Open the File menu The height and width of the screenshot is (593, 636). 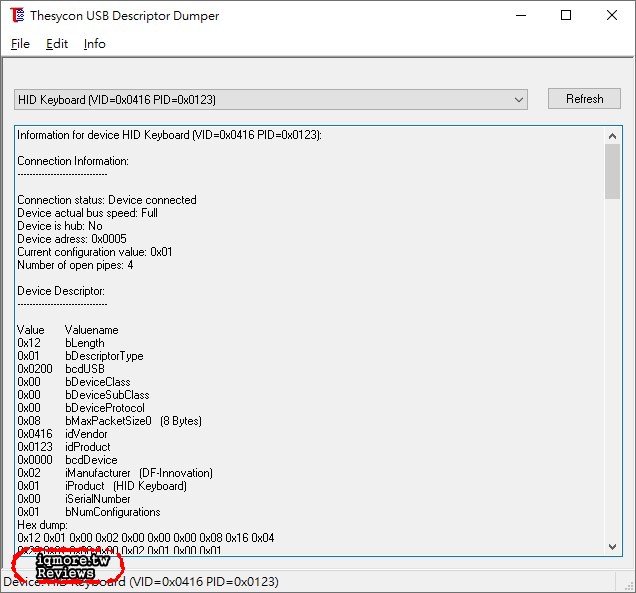click(x=20, y=43)
